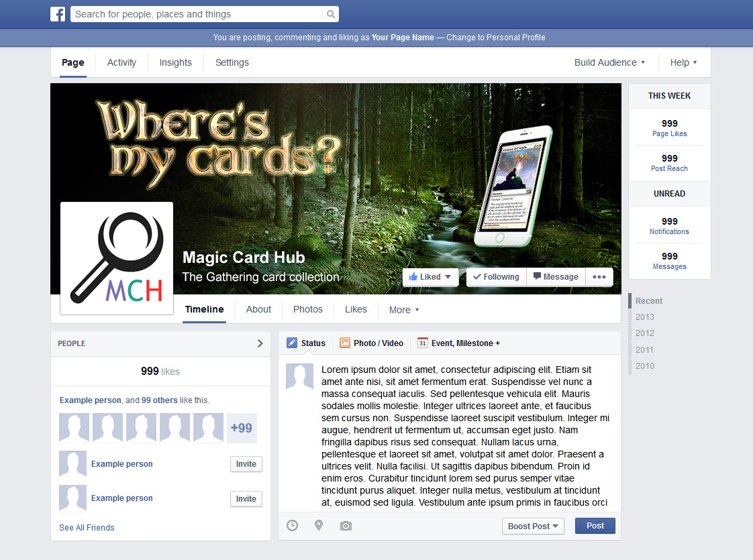Open the Build Audience dropdown

(609, 62)
